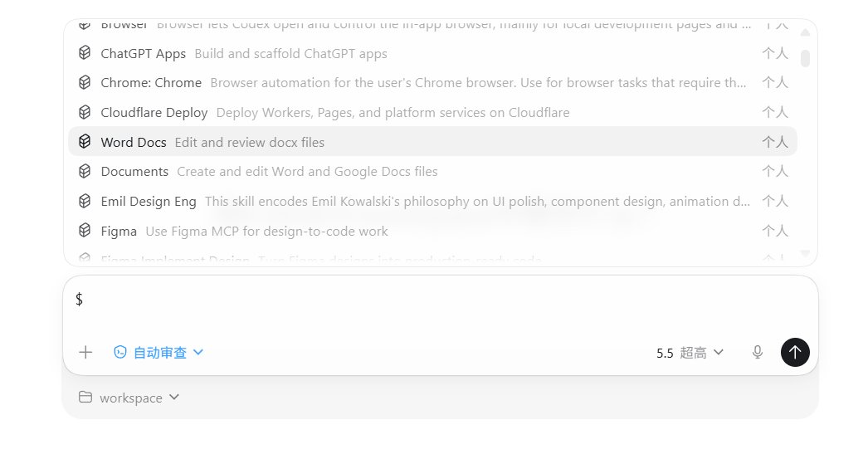Screen dimensions: 868x454
Task: Click the shield icon beside 自动审查
Action: point(120,352)
